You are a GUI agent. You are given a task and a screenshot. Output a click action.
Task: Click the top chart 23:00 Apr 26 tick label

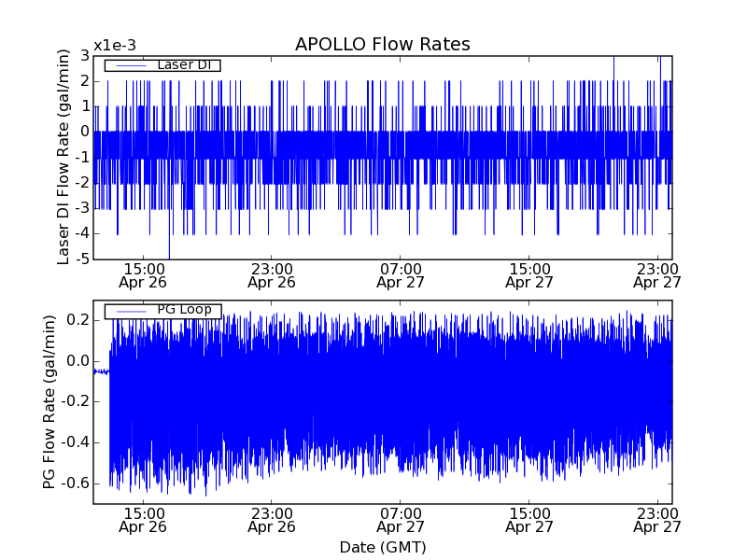(x=272, y=275)
